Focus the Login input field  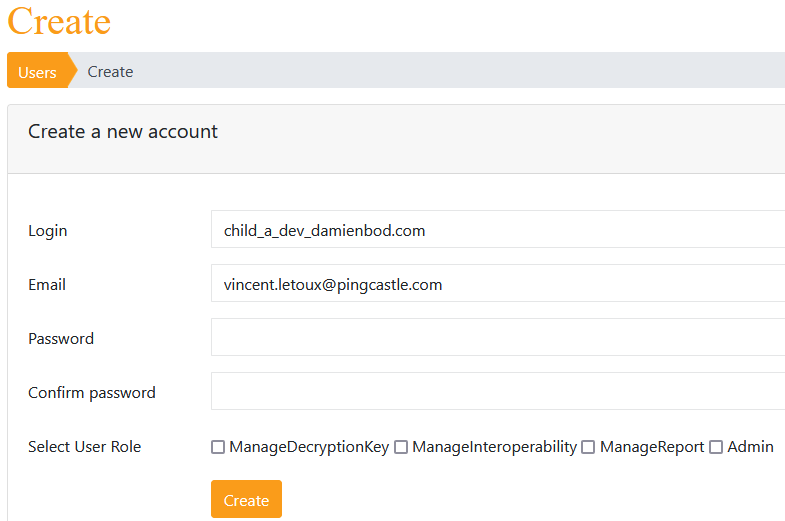coord(498,229)
